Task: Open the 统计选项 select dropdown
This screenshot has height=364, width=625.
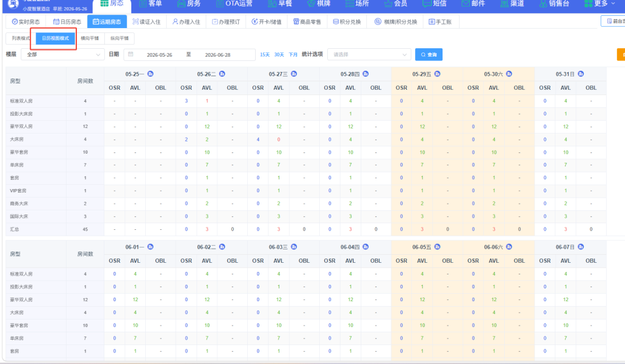Action: 369,54
